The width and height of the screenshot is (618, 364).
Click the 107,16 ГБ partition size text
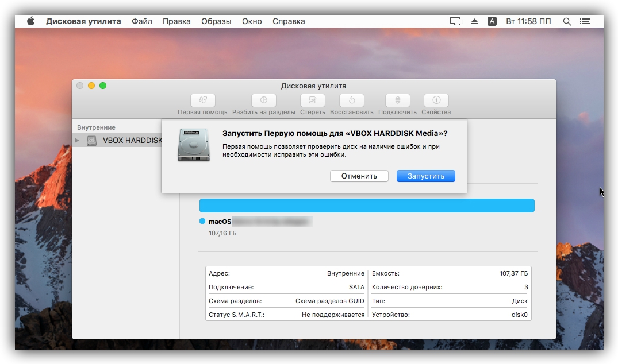(222, 233)
